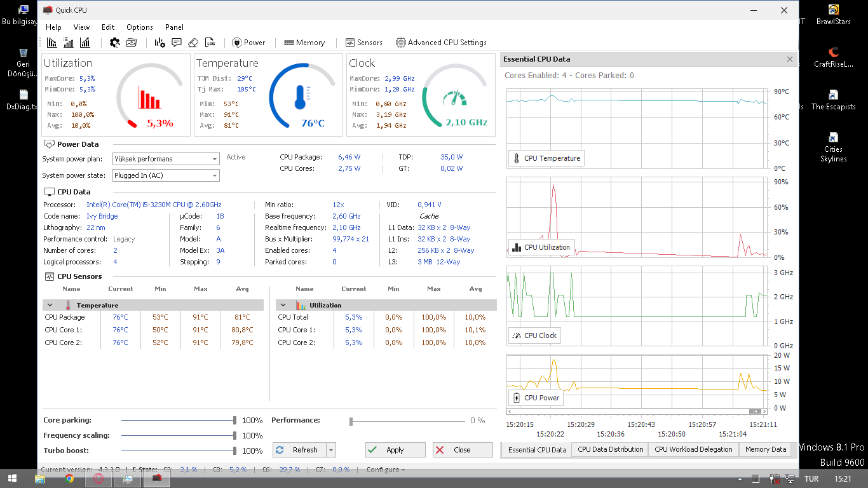Click the first descending bar chart toolbar icon
Screen dimensions: 868x488
click(x=52, y=43)
